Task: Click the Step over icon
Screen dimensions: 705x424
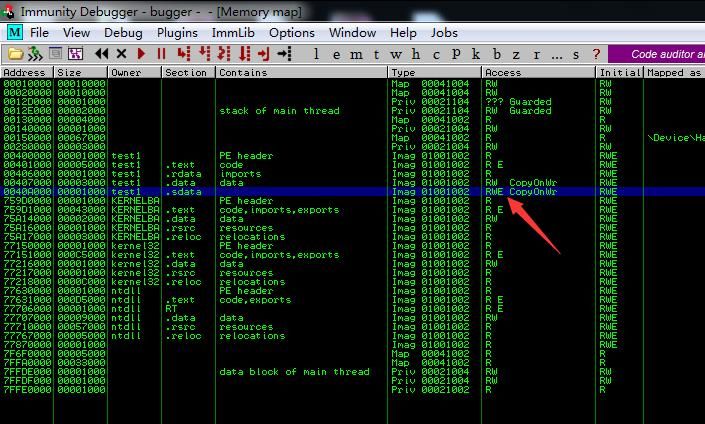Action: 205,54
